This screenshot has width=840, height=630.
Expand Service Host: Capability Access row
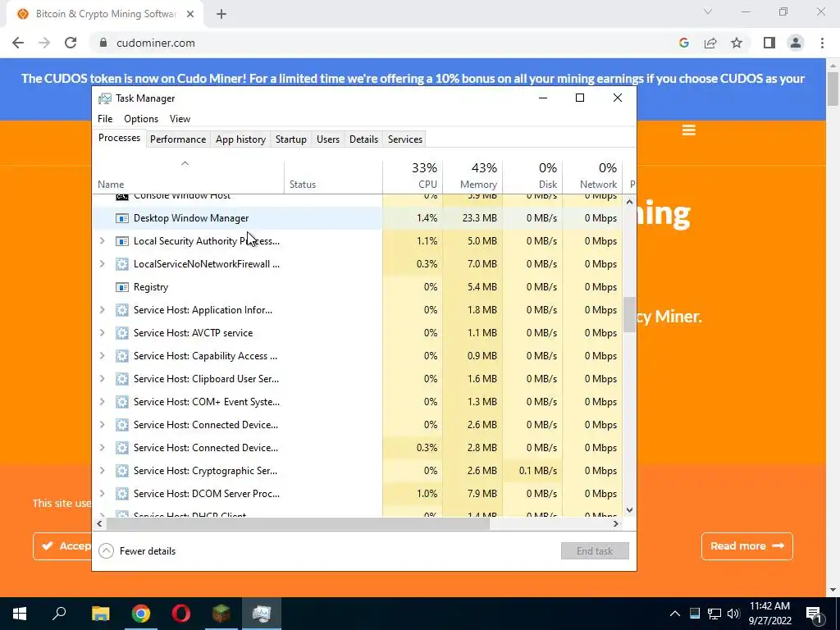pyautogui.click(x=103, y=356)
